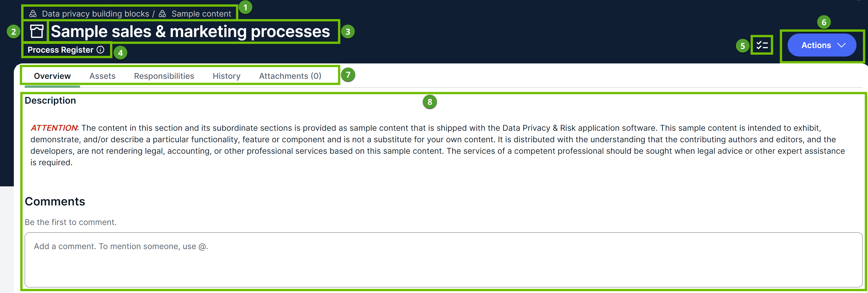Open the checklist tasks icon
Viewport: 868px width, 293px height.
coord(762,45)
